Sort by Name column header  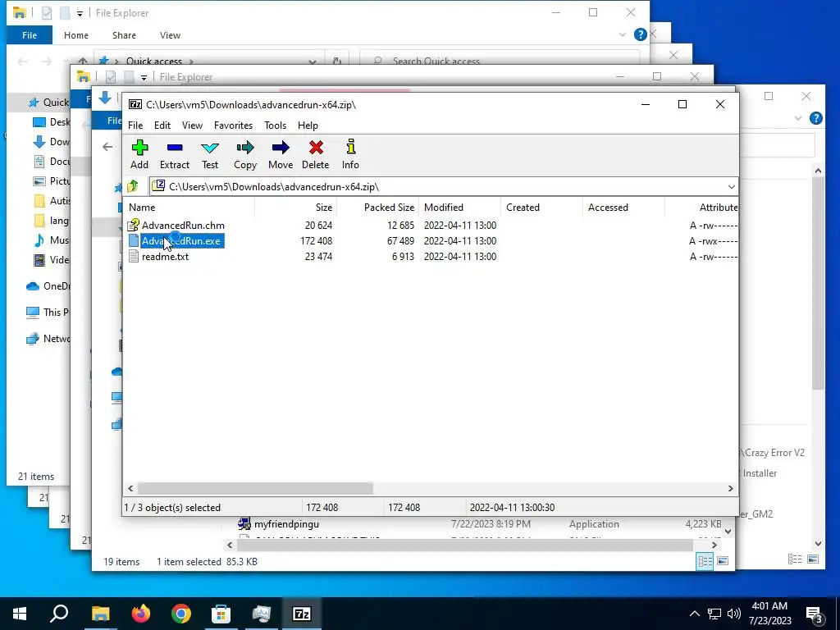click(x=142, y=208)
